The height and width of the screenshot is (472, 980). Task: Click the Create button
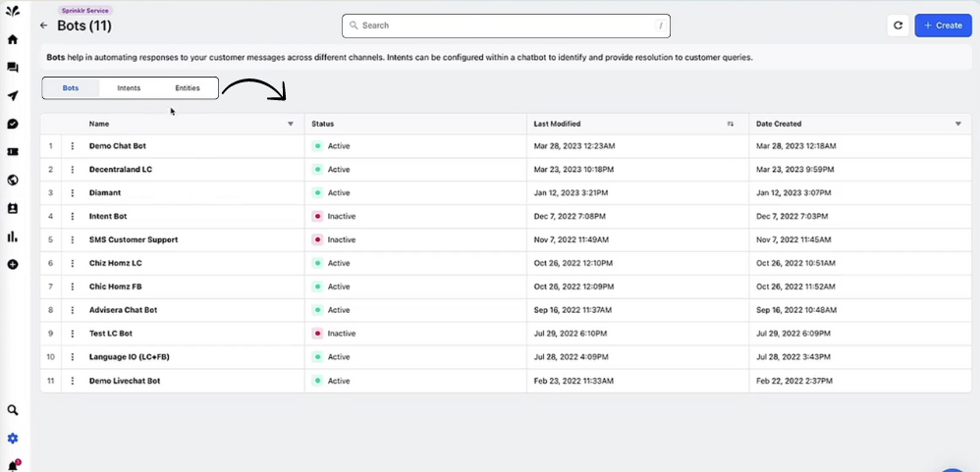(x=943, y=26)
